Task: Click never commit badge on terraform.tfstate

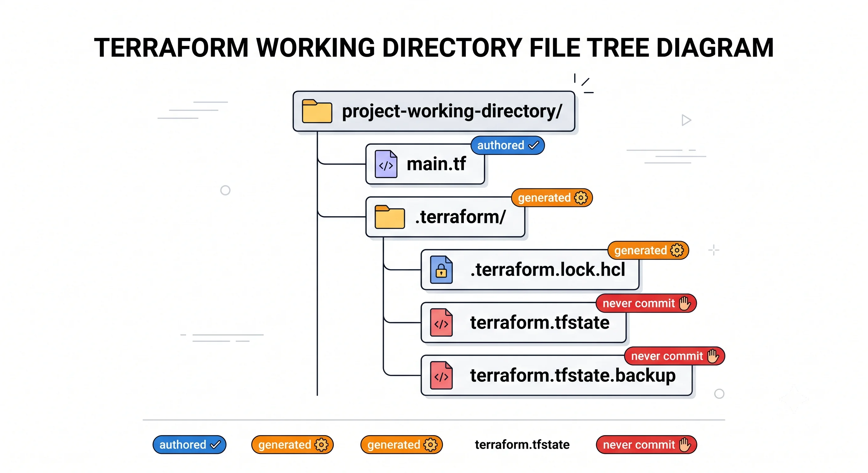Action: click(x=646, y=303)
